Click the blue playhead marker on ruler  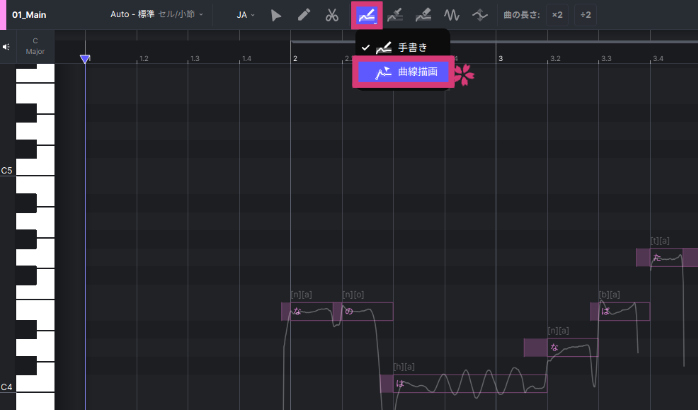(x=85, y=60)
